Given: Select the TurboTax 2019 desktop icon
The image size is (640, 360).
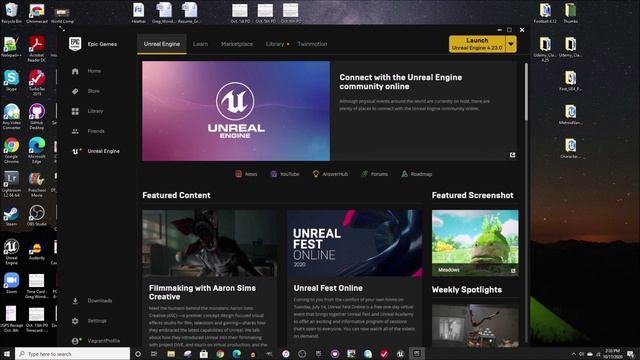Looking at the screenshot, I should (x=37, y=82).
